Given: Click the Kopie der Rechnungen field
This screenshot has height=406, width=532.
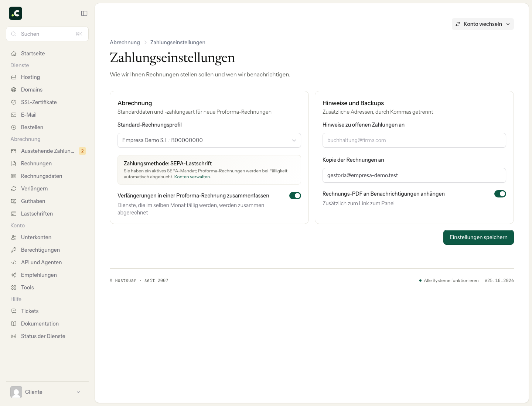Looking at the screenshot, I should pos(414,175).
